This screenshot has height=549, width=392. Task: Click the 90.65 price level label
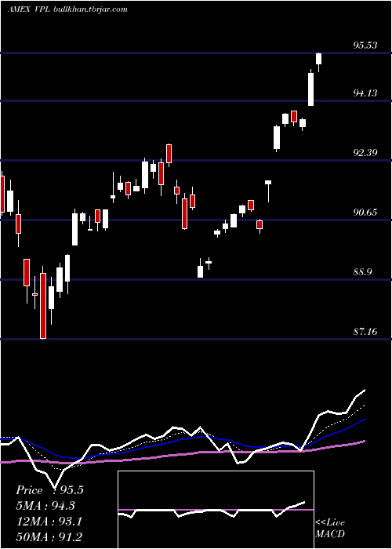[365, 213]
